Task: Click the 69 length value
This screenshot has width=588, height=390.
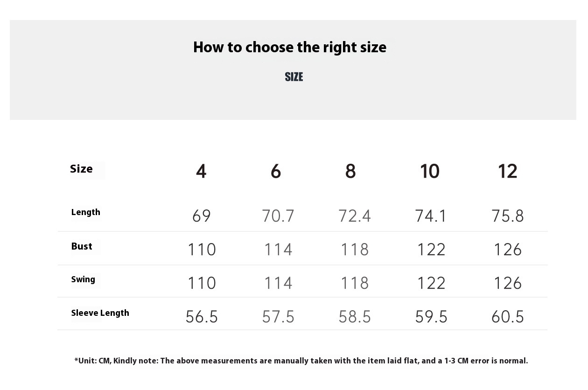Action: [x=202, y=216]
